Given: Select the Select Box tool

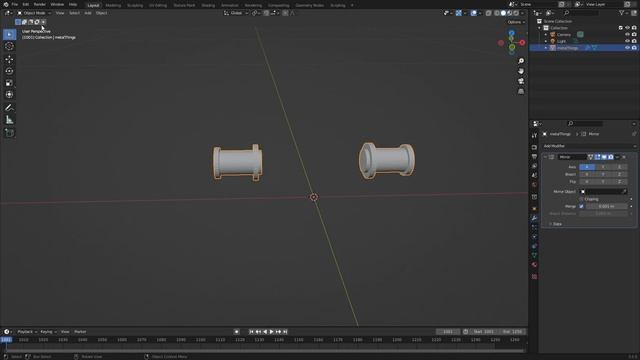Looking at the screenshot, I should point(9,34).
